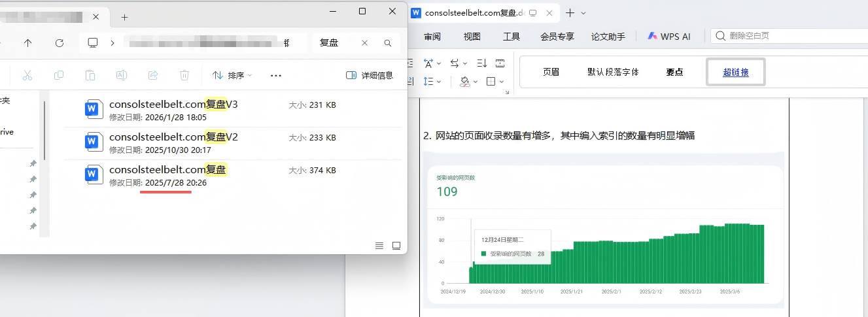Open the 工具 ribbon tab
Image resolution: width=868 pixels, height=317 pixels.
512,37
